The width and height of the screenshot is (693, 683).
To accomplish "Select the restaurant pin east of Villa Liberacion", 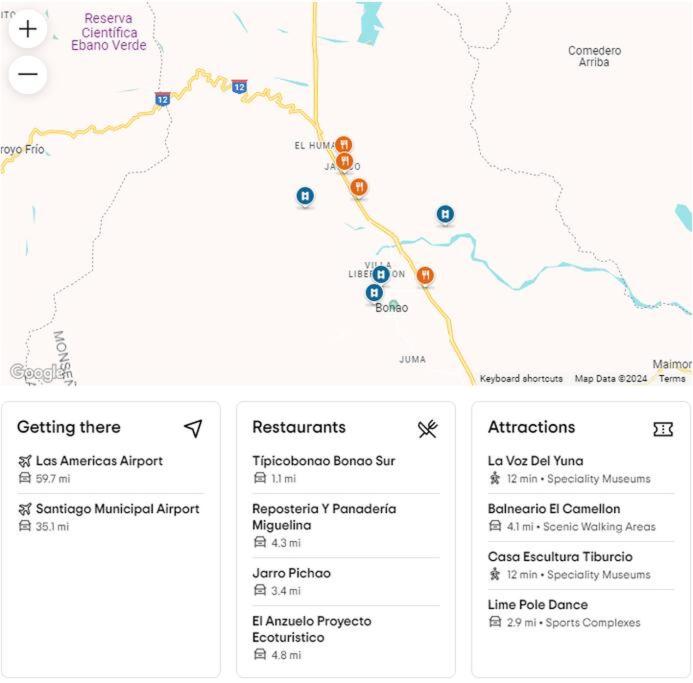I will click(x=425, y=276).
